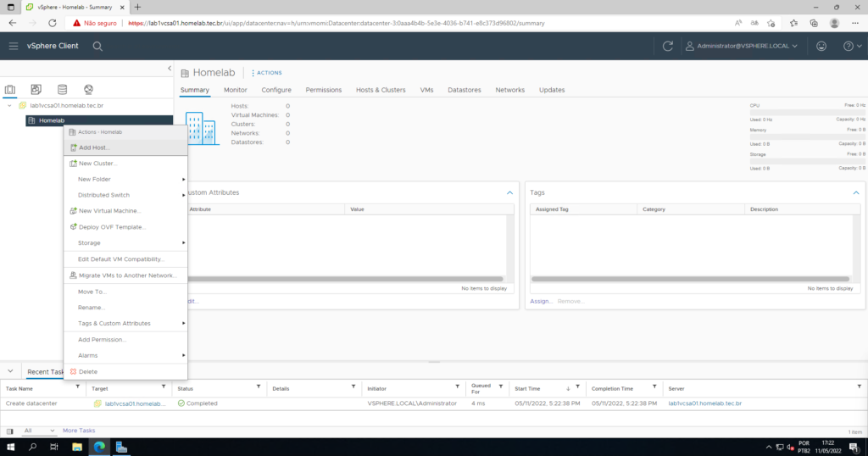868x456 pixels.
Task: Select Rename in context menu
Action: (x=125, y=307)
